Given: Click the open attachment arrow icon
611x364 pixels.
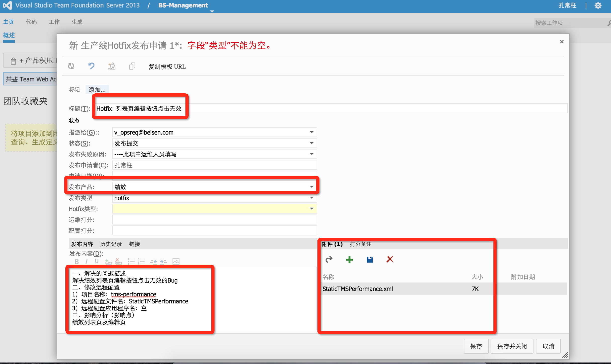Looking at the screenshot, I should click(329, 260).
